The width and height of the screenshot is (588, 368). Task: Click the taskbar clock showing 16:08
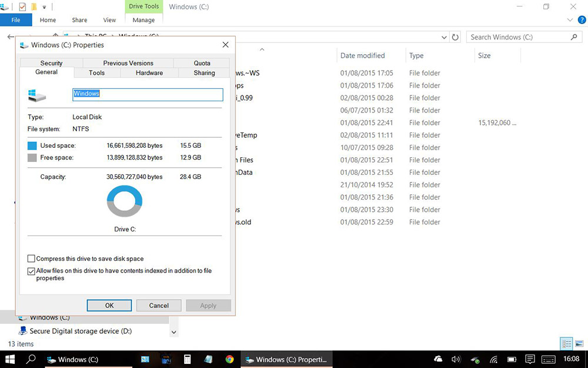coord(571,359)
